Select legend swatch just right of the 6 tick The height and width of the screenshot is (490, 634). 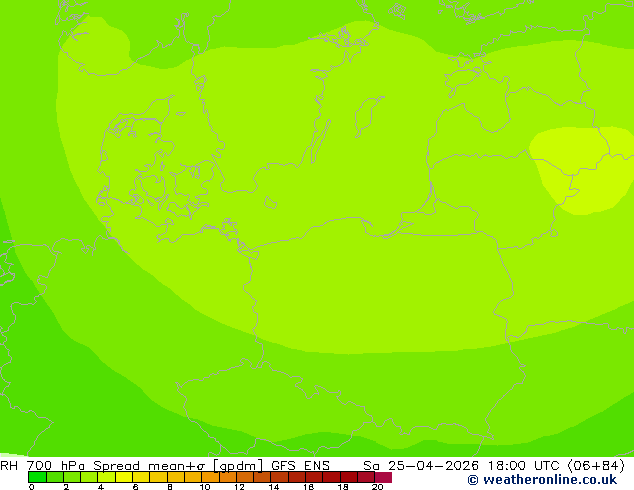[141, 477]
